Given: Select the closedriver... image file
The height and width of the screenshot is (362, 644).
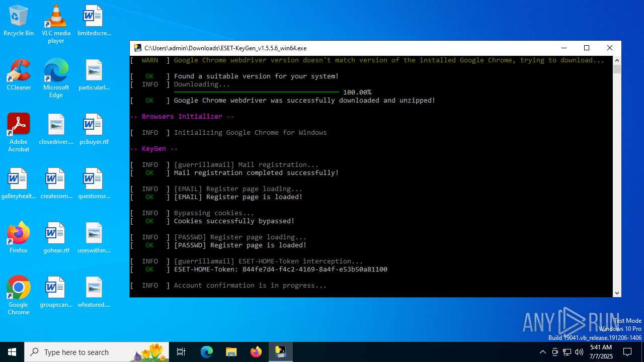Looking at the screenshot, I should click(56, 130).
